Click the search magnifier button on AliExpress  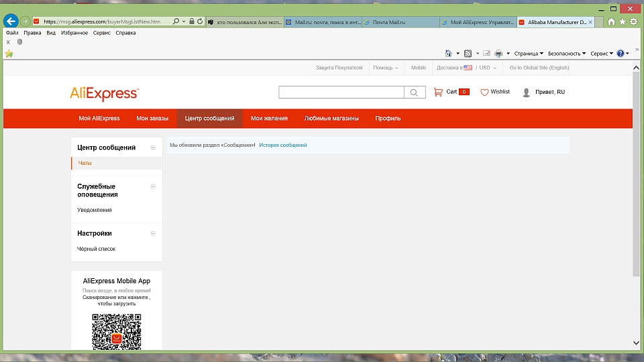point(415,93)
